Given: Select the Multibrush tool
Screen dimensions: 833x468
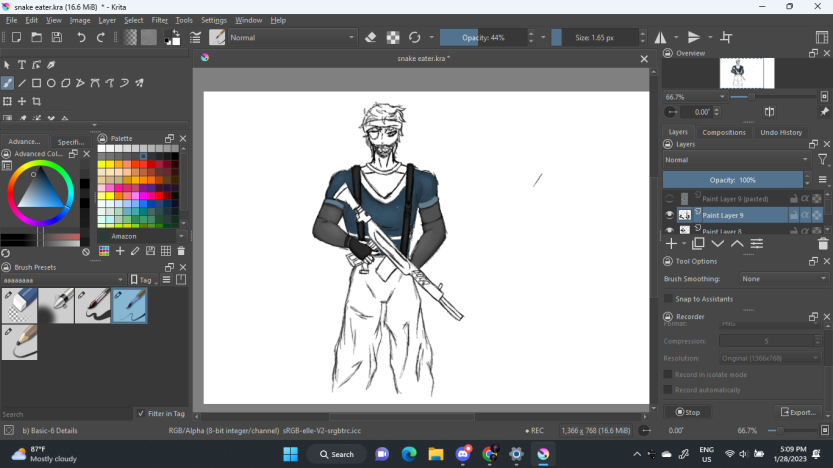Looking at the screenshot, I should pos(139,83).
